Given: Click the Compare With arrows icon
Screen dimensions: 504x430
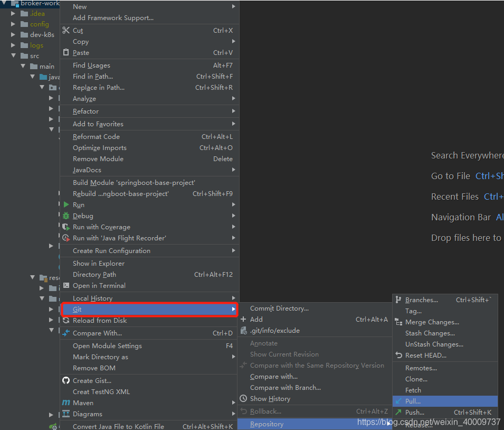Looking at the screenshot, I should pyautogui.click(x=66, y=333).
